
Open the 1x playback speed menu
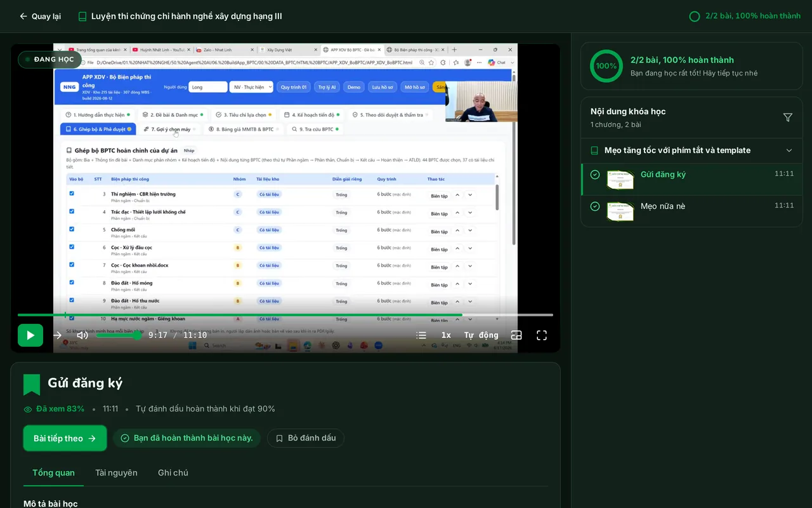click(x=446, y=335)
